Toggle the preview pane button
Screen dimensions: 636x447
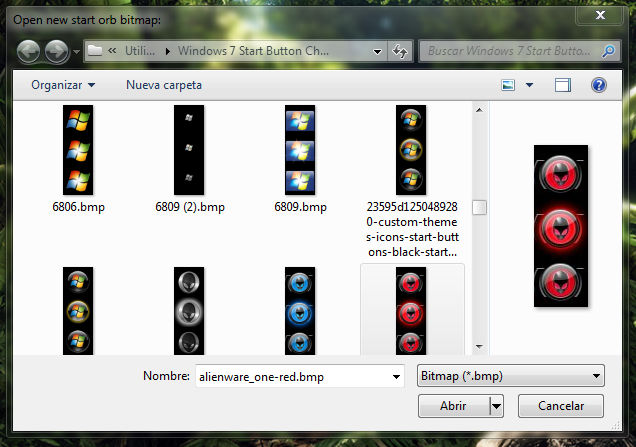pyautogui.click(x=563, y=85)
